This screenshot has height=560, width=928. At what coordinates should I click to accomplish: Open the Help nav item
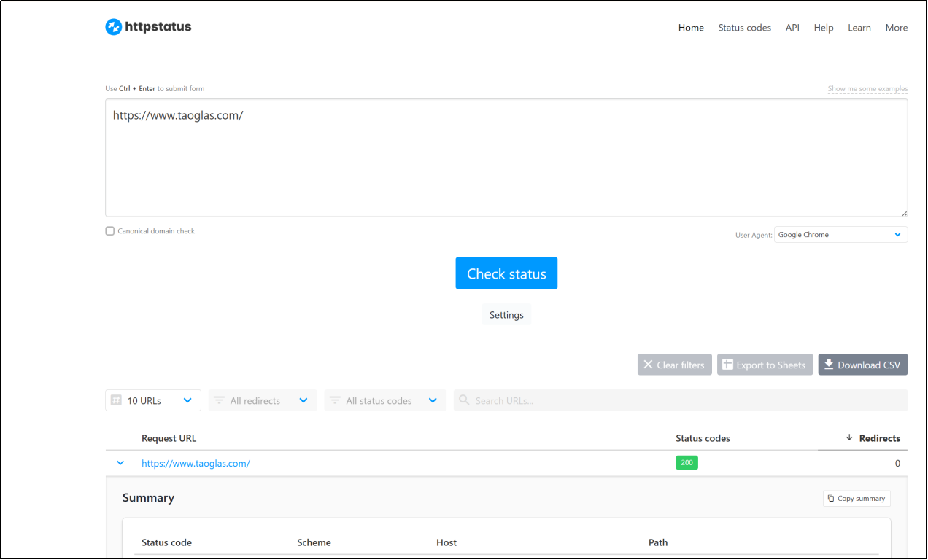coord(824,28)
